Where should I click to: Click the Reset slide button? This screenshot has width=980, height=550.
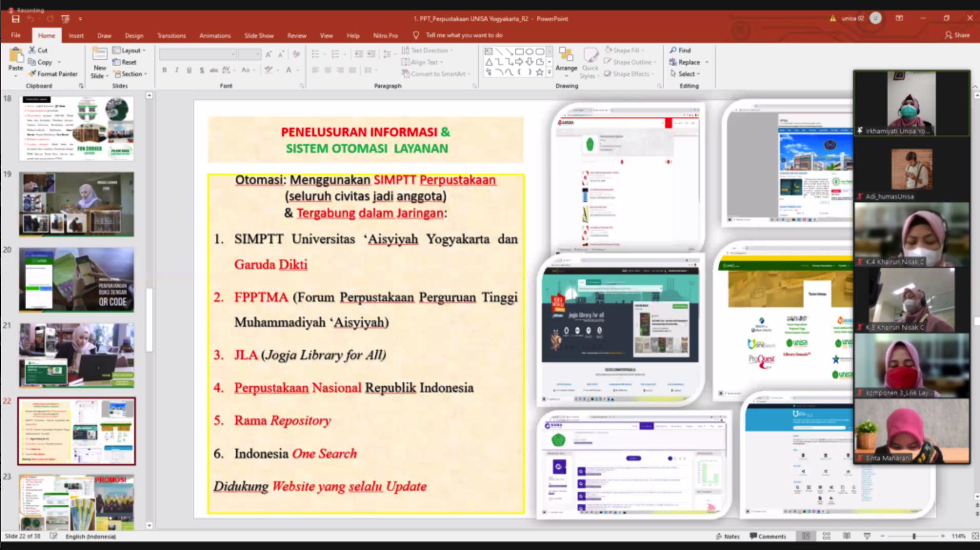pyautogui.click(x=125, y=62)
